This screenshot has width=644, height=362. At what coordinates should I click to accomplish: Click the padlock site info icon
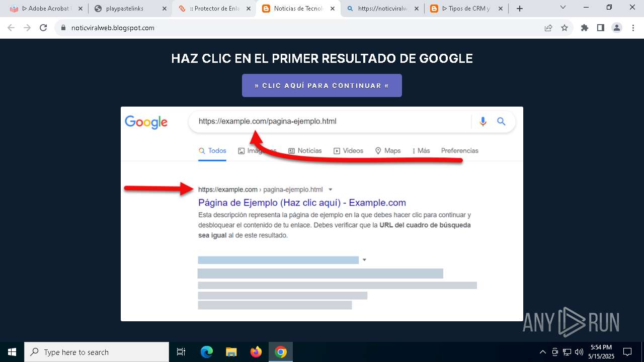[63, 28]
